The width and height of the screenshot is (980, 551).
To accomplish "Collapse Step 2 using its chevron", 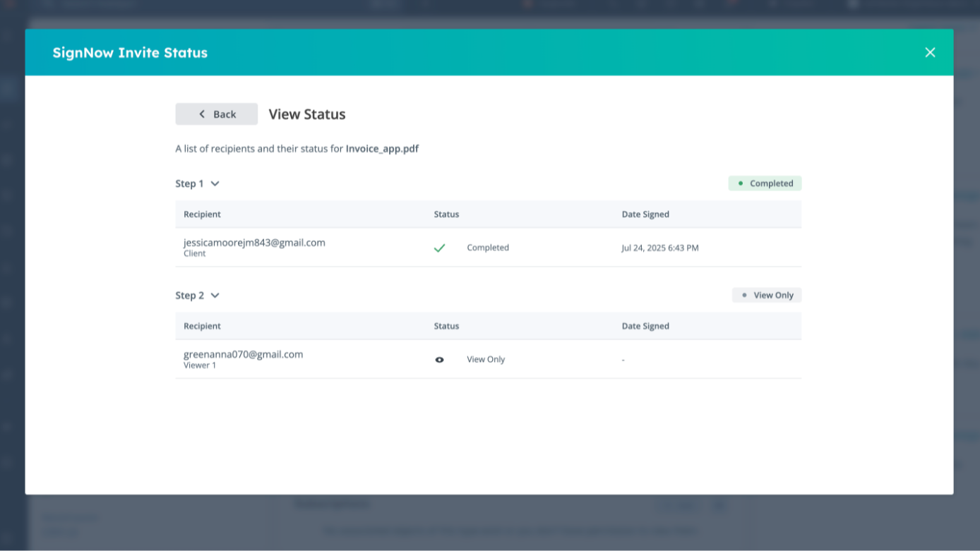I will tap(215, 295).
